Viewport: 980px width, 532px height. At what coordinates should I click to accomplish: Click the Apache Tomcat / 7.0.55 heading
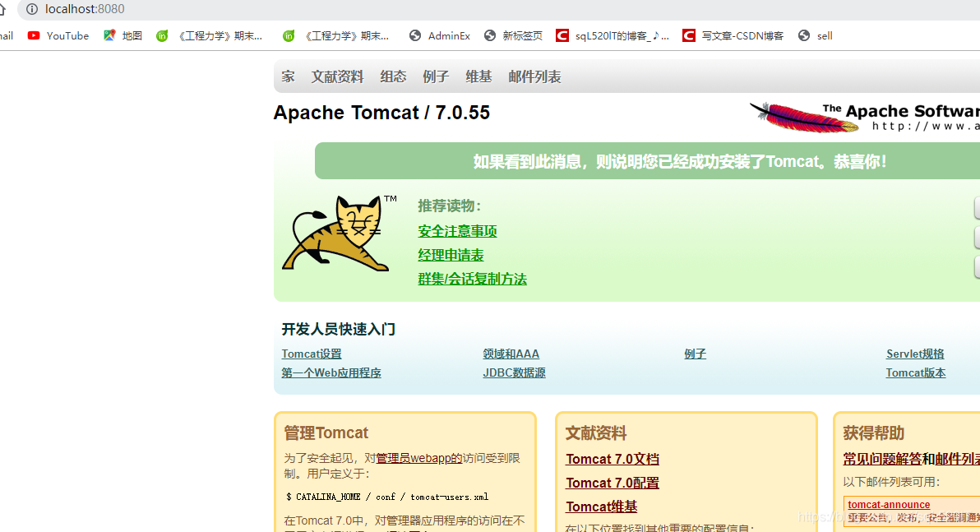(x=381, y=113)
